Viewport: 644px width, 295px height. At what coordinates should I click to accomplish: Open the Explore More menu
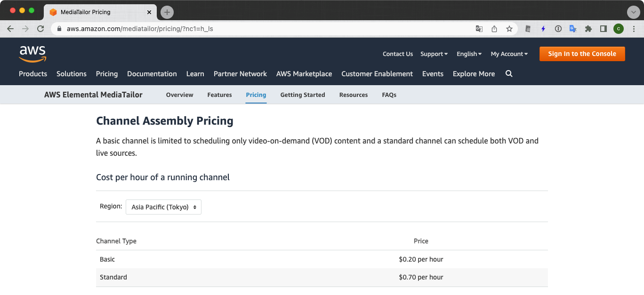point(474,74)
